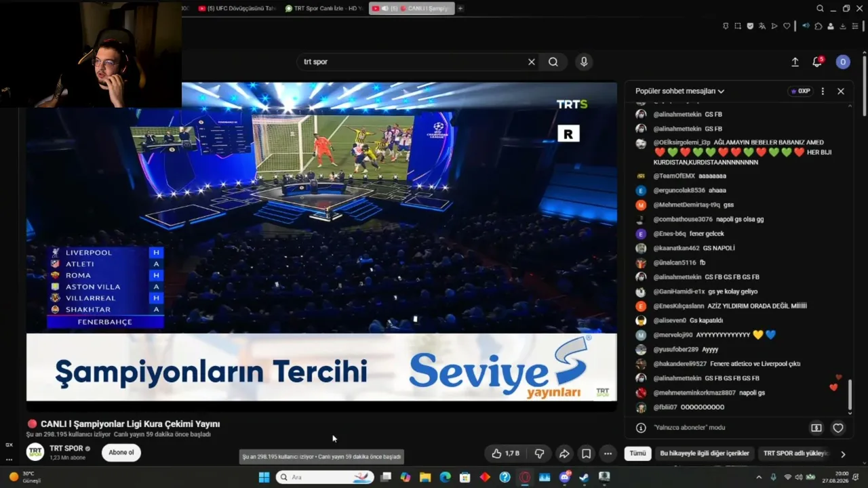Click the 0XP badge in chat header

point(801,91)
